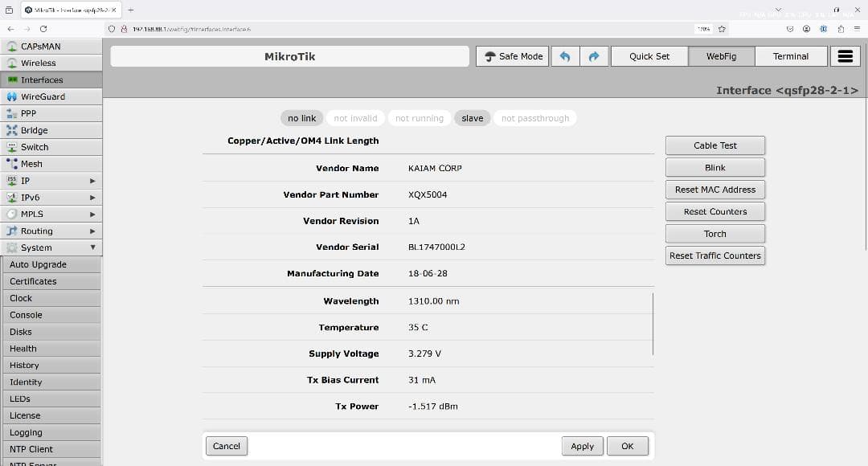This screenshot has height=466, width=868.
Task: Open the Terminal tab
Action: click(791, 56)
